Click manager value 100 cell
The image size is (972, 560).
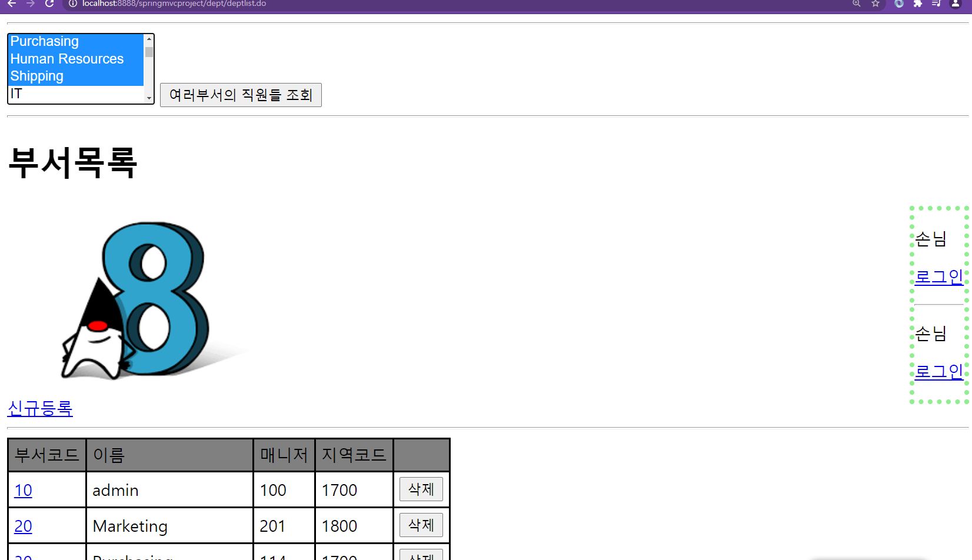[284, 490]
